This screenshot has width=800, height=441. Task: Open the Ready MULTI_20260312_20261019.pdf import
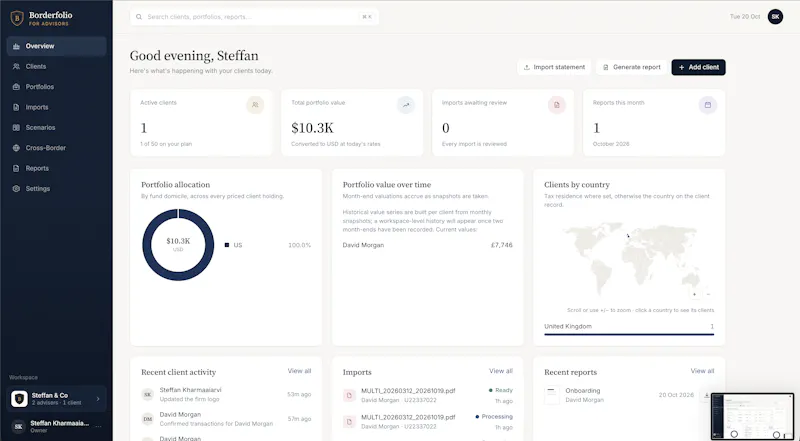point(428,395)
